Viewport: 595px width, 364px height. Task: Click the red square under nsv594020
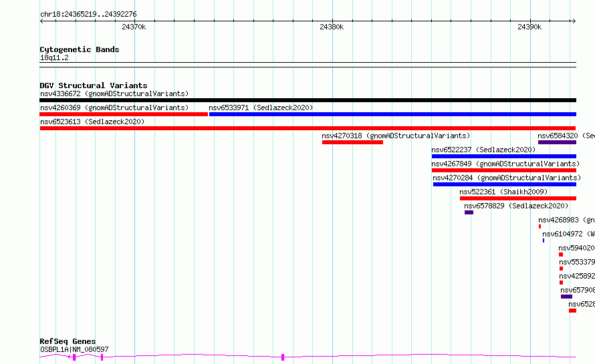[x=561, y=254]
